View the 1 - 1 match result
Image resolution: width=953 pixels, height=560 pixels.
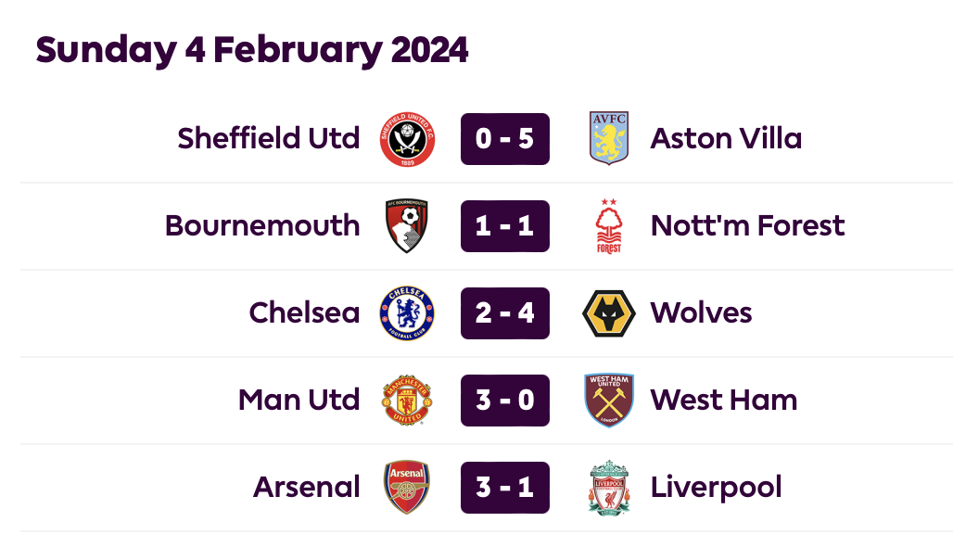coord(505,226)
